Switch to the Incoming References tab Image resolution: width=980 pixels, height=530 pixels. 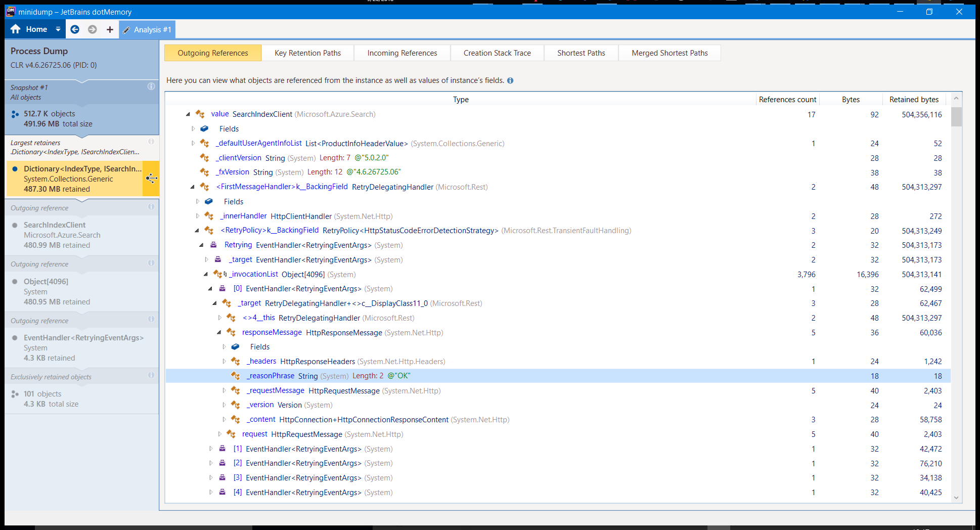tap(403, 53)
